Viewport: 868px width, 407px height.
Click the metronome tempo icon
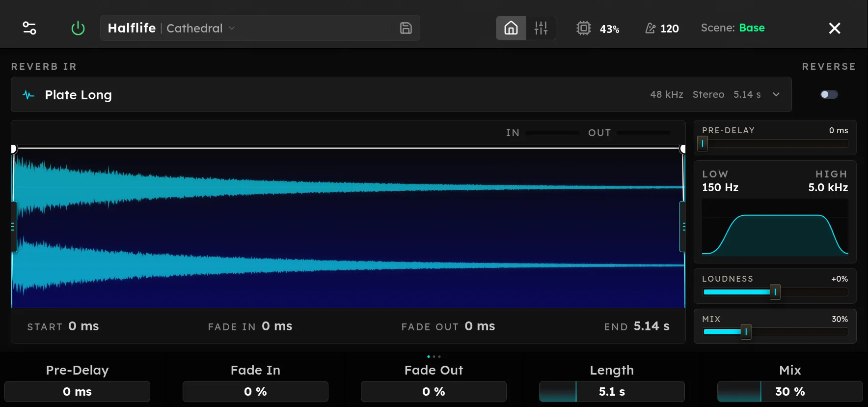650,28
